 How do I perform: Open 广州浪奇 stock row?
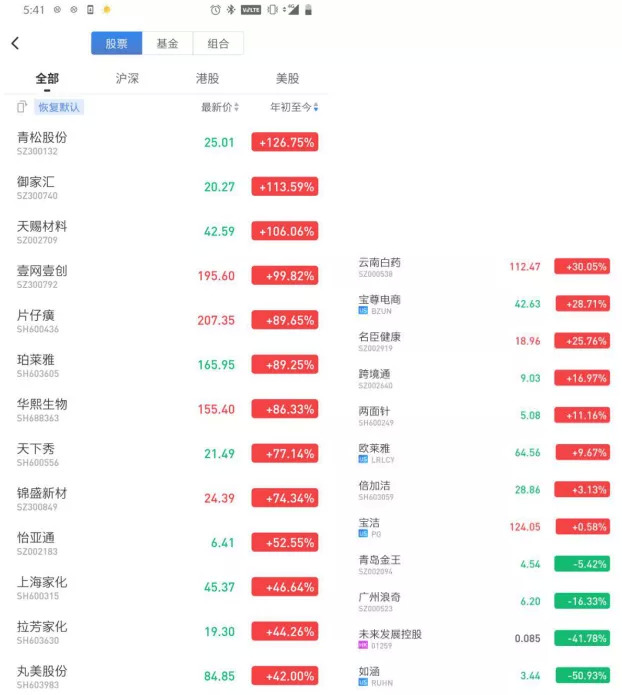(x=484, y=601)
